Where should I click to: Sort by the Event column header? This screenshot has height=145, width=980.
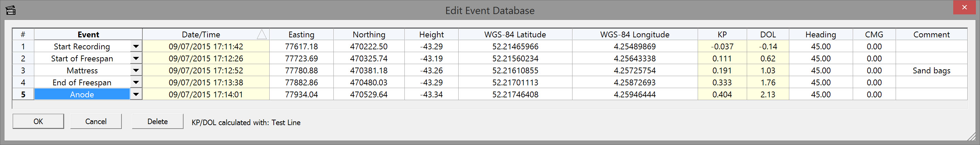click(88, 35)
